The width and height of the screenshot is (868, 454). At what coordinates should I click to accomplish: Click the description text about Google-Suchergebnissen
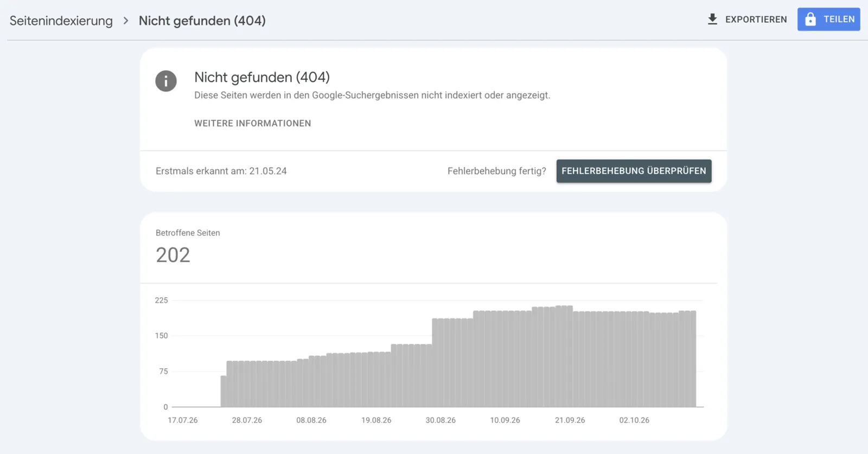[372, 95]
